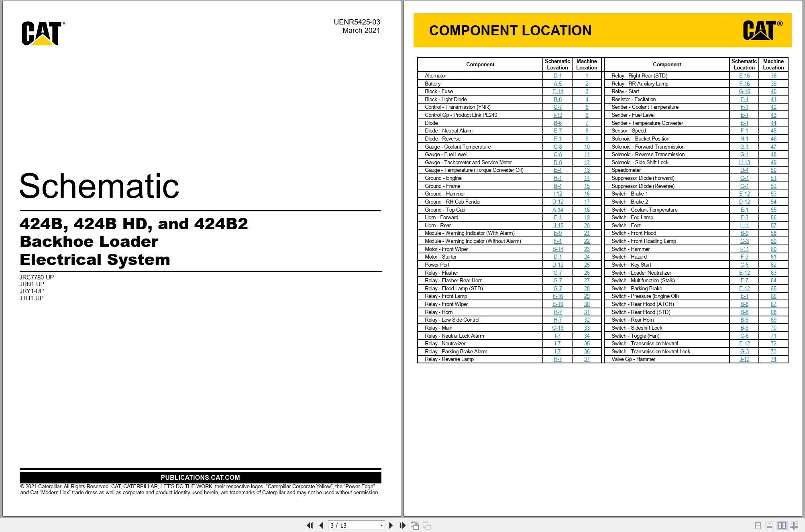Viewport: 805px width, 532px height.
Task: Switch to single page layout
Action: coord(758,525)
